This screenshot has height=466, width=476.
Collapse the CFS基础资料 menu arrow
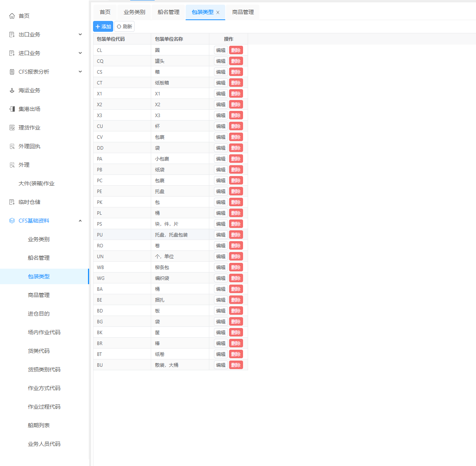pos(80,221)
